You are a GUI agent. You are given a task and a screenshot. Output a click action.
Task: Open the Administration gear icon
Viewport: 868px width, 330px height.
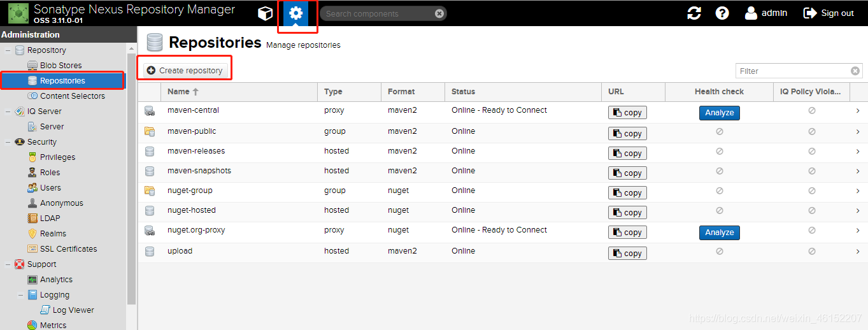pyautogui.click(x=295, y=13)
